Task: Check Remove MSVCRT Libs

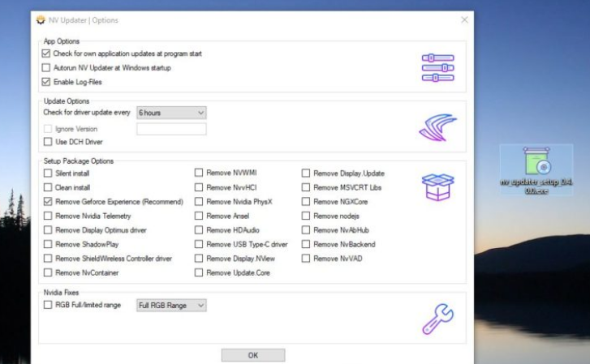Action: tap(306, 187)
